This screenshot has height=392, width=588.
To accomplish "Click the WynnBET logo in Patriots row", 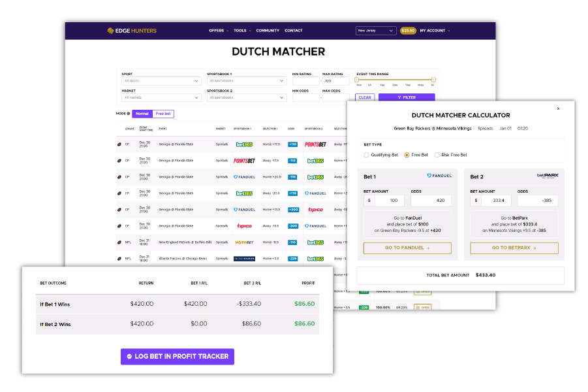I will [x=244, y=242].
